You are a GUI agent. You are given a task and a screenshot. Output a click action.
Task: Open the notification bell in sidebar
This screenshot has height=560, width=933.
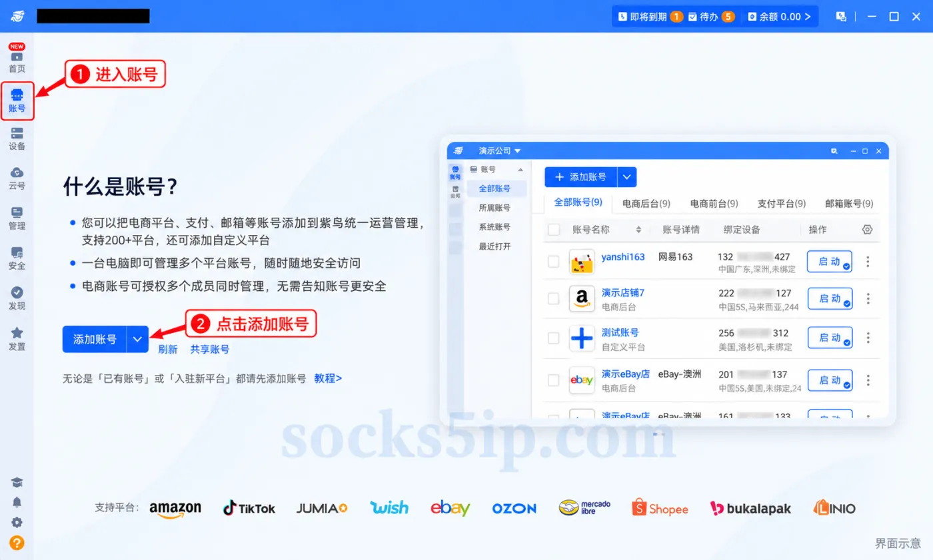click(x=17, y=502)
